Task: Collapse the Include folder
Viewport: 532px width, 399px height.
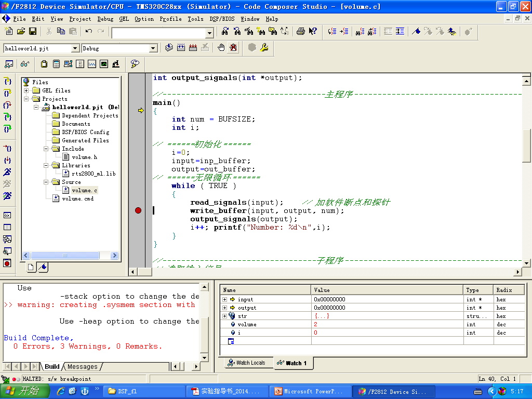Action: tap(46, 149)
